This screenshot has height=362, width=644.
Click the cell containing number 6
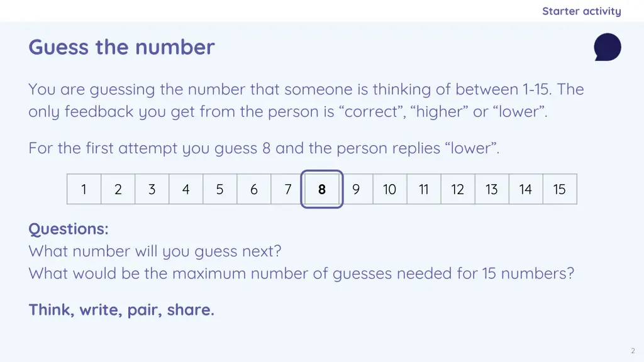click(254, 189)
